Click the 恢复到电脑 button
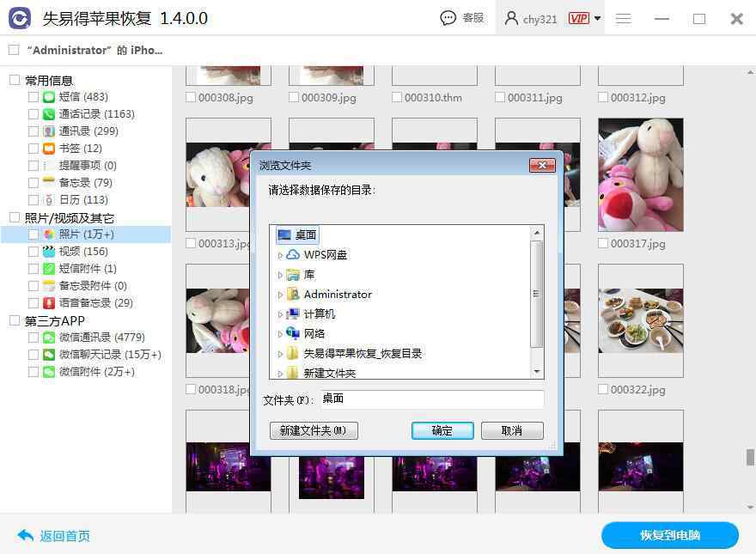The image size is (756, 554). pyautogui.click(x=670, y=535)
